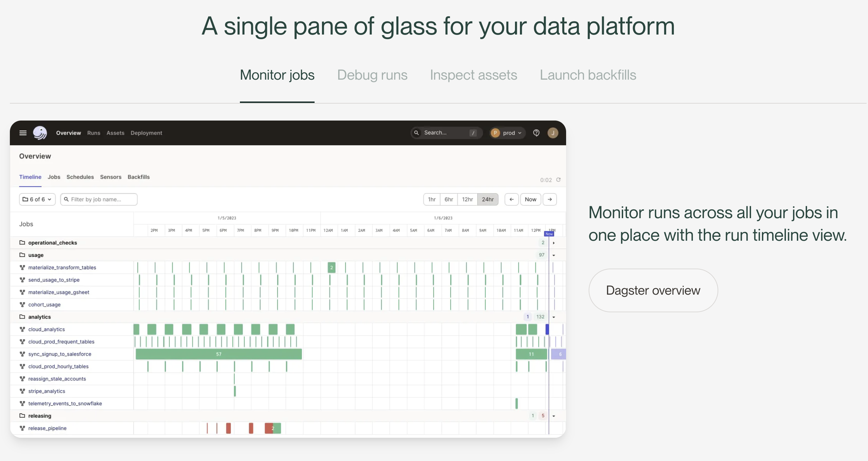Click the job icon beside release_pipeline
The width and height of the screenshot is (868, 461).
point(23,428)
